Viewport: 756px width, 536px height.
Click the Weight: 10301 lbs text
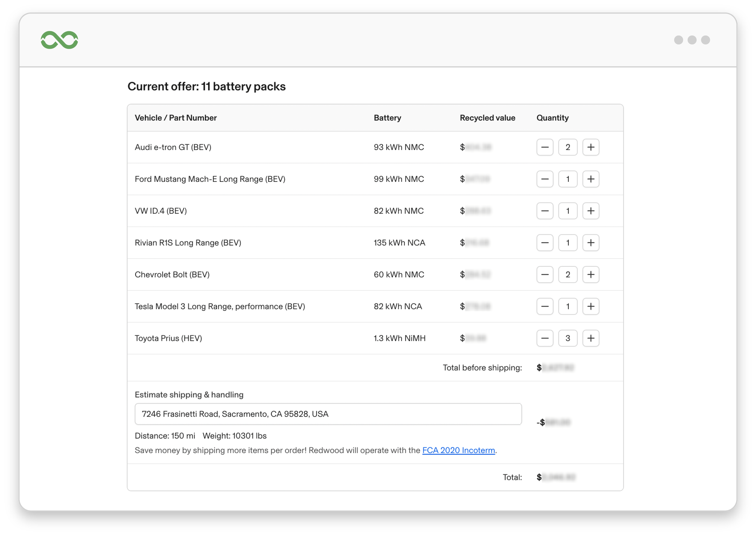(234, 436)
